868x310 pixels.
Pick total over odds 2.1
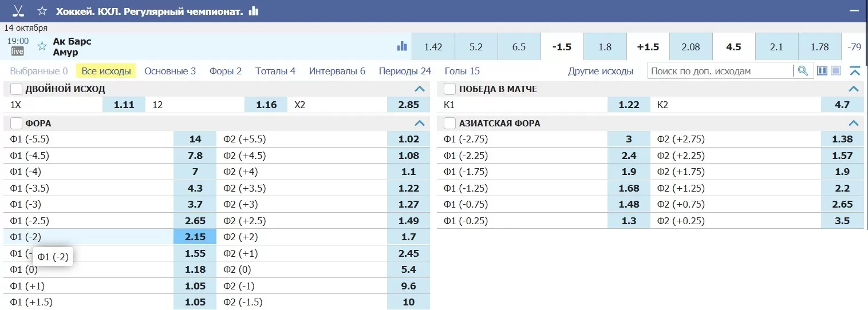pos(777,47)
